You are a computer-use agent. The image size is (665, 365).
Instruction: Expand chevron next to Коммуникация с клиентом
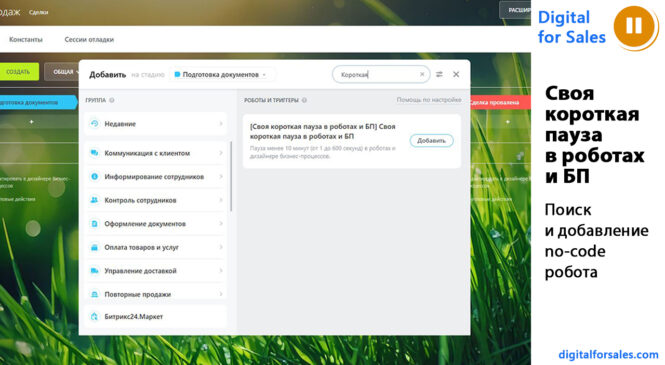(x=221, y=153)
